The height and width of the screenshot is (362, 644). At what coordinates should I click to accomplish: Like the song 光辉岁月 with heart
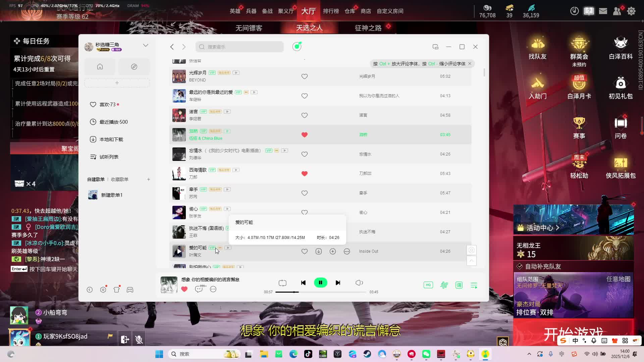(305, 76)
